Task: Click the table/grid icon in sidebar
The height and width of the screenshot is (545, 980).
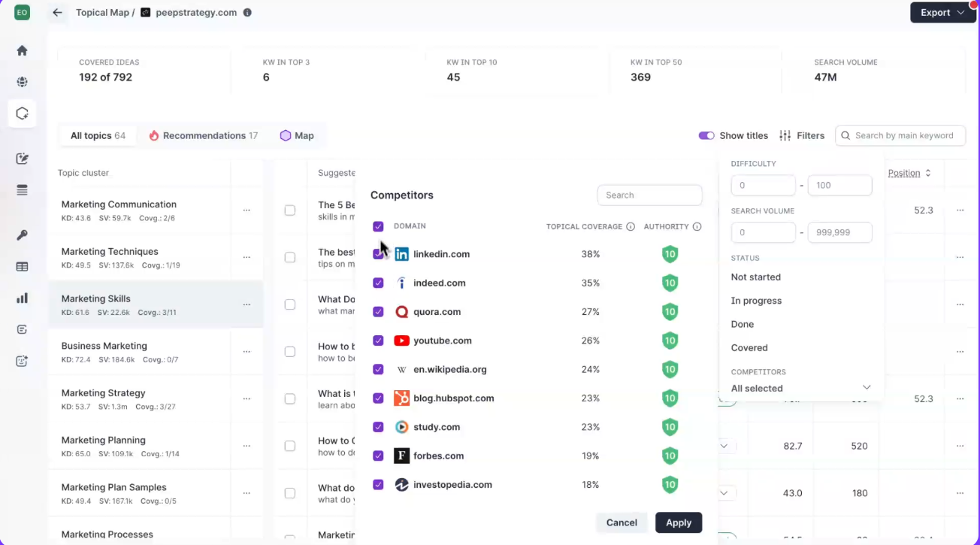Action: click(22, 266)
